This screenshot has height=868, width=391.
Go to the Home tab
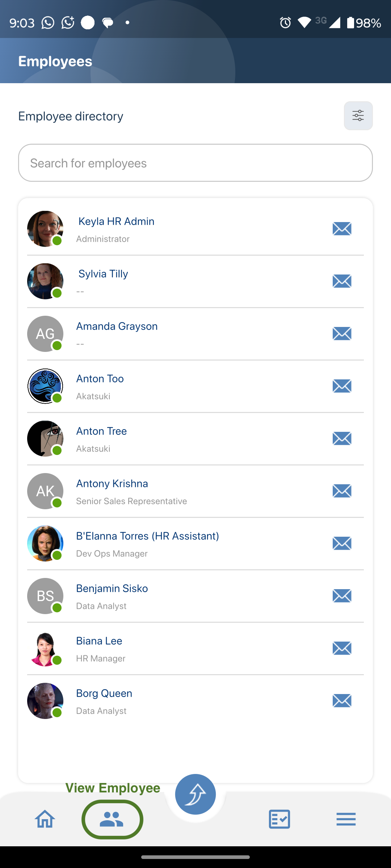pos(45,819)
